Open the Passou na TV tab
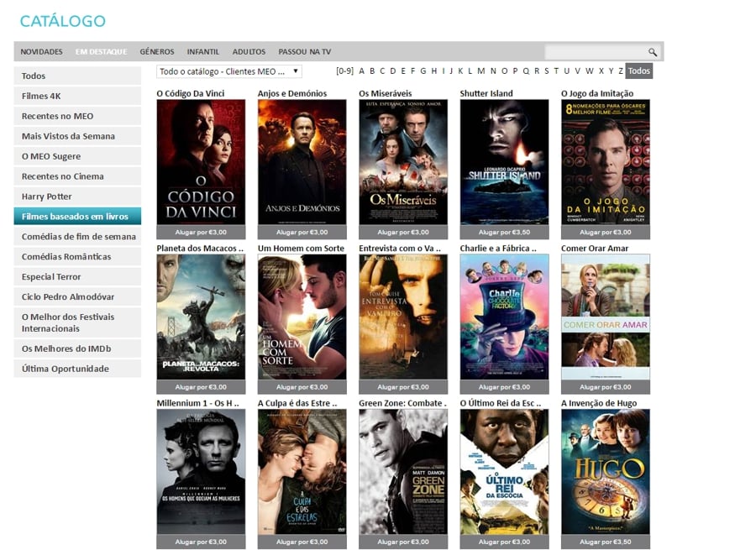Viewport: 756px width, 550px height. [x=305, y=51]
